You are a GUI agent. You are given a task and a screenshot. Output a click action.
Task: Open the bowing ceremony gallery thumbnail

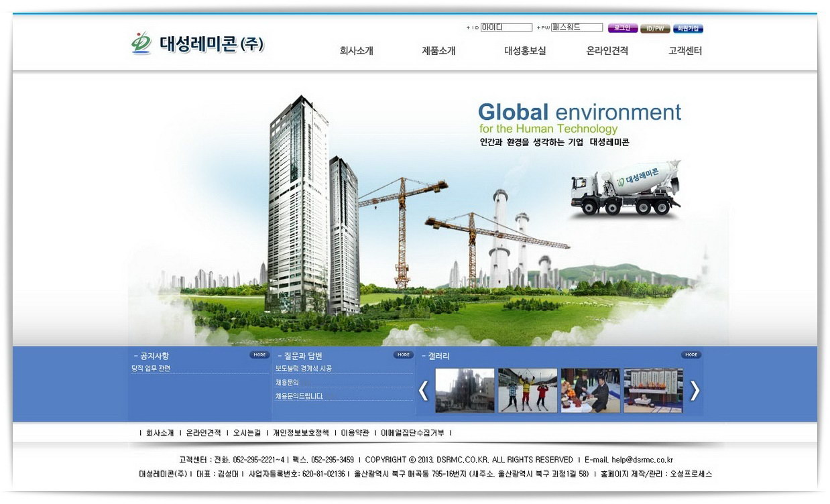point(591,390)
